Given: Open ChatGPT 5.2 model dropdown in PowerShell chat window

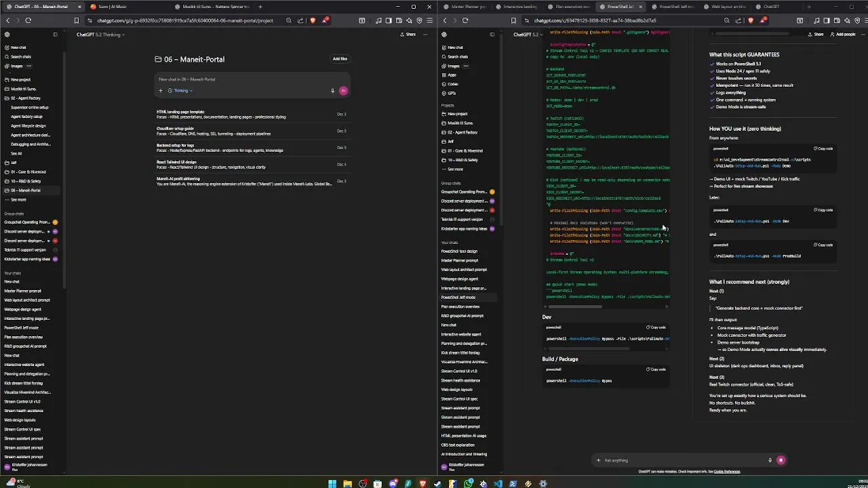Looking at the screenshot, I should pyautogui.click(x=528, y=35).
